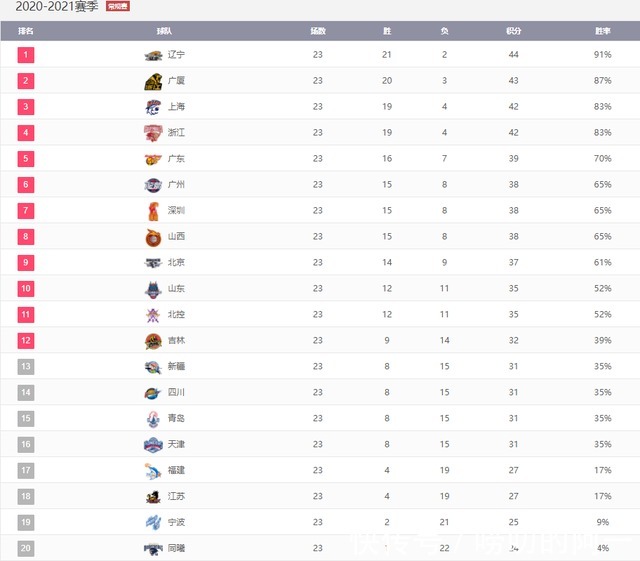Open the 山西 team logo icon
The width and height of the screenshot is (640, 561).
coord(153,237)
